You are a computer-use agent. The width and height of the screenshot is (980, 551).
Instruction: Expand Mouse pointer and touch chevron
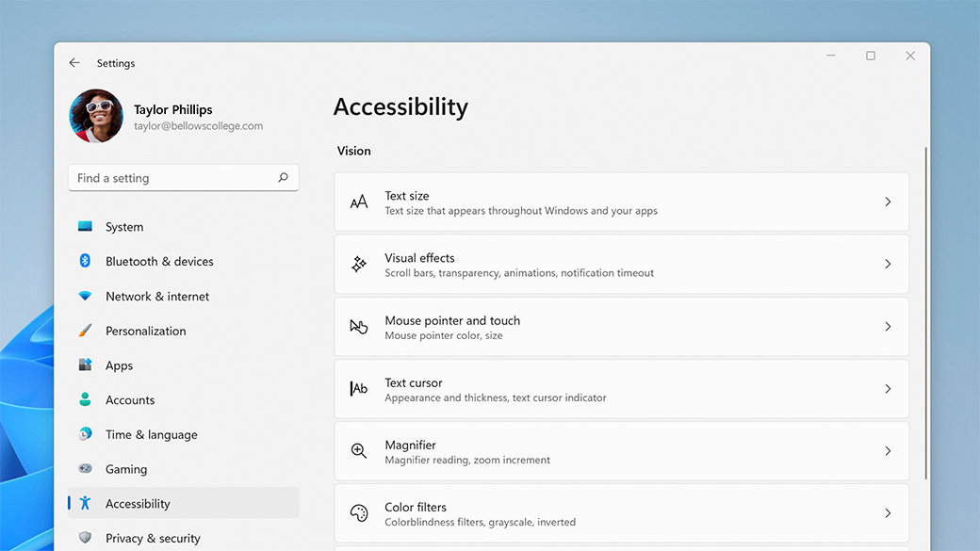pyautogui.click(x=888, y=326)
